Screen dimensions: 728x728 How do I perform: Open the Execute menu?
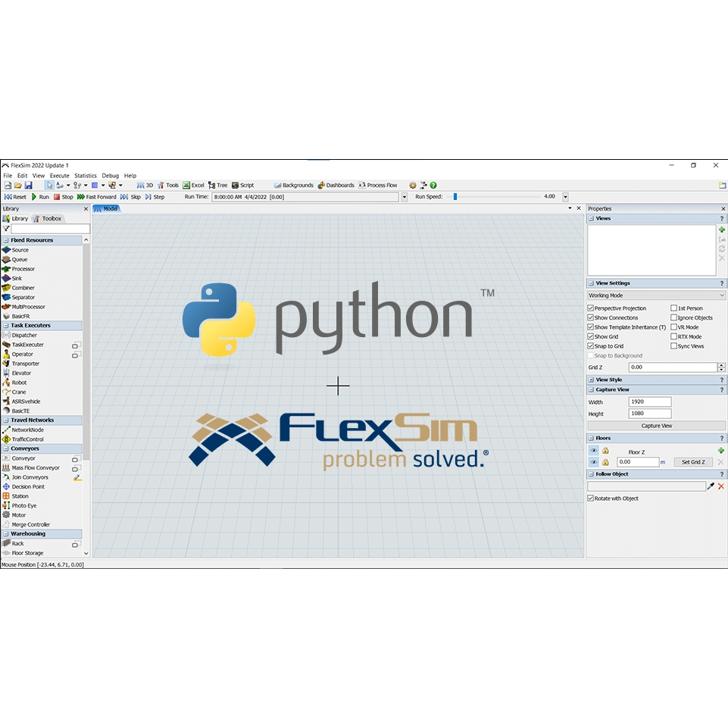59,176
